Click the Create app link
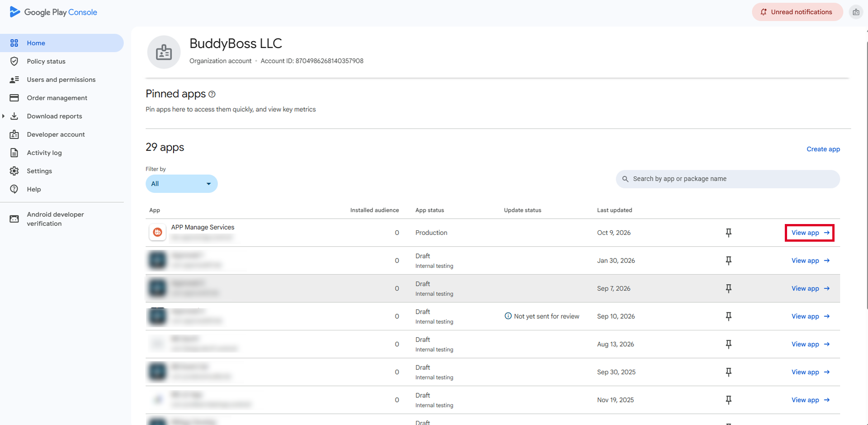The height and width of the screenshot is (425, 868). (823, 149)
